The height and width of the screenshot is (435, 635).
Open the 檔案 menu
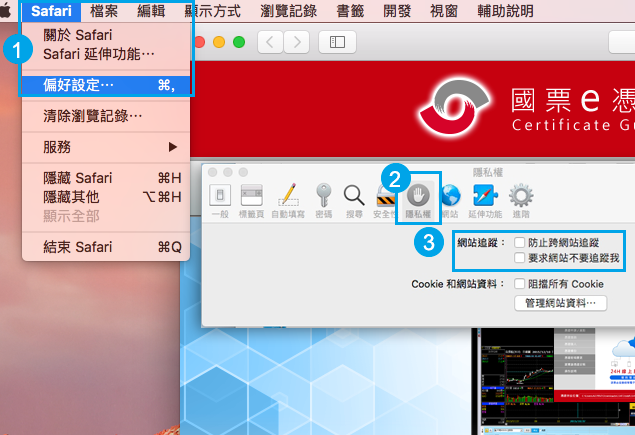[104, 11]
